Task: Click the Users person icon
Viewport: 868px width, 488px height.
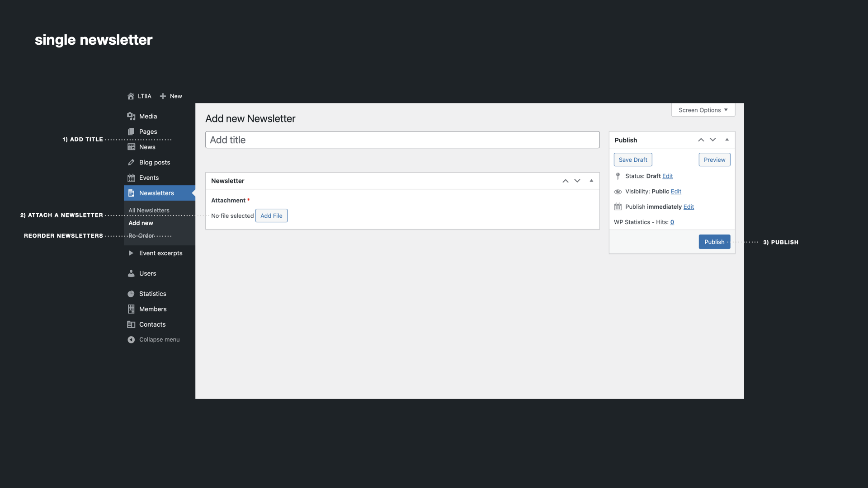Action: coord(131,273)
